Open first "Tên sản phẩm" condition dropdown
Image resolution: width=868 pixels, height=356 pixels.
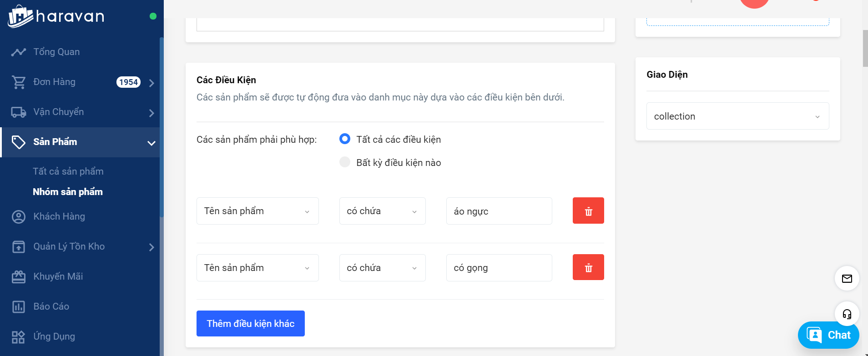pyautogui.click(x=257, y=211)
